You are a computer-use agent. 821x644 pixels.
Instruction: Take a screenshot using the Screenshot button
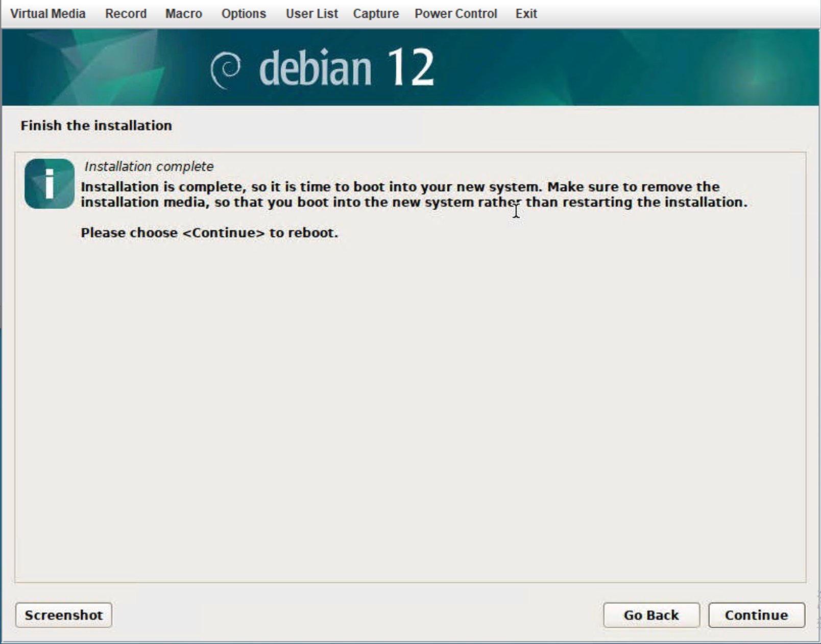[63, 615]
